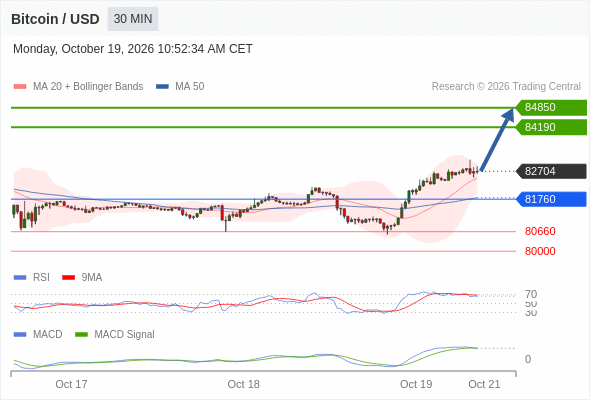Click the MA 50 legend label
The image size is (590, 400).
click(190, 87)
